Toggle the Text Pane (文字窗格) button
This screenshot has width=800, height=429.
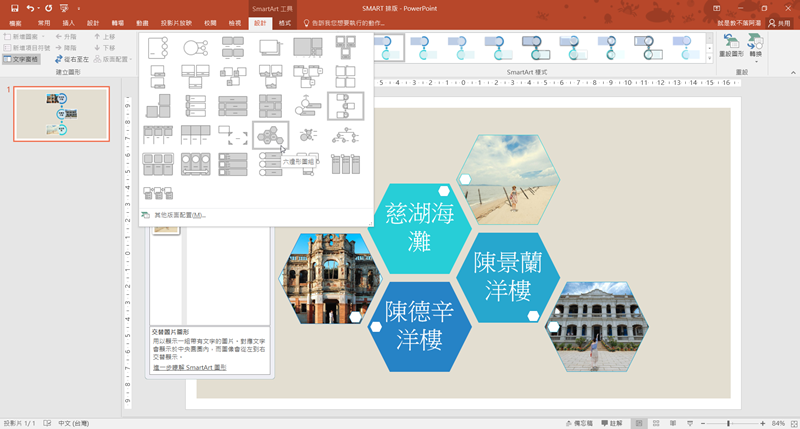[21, 59]
